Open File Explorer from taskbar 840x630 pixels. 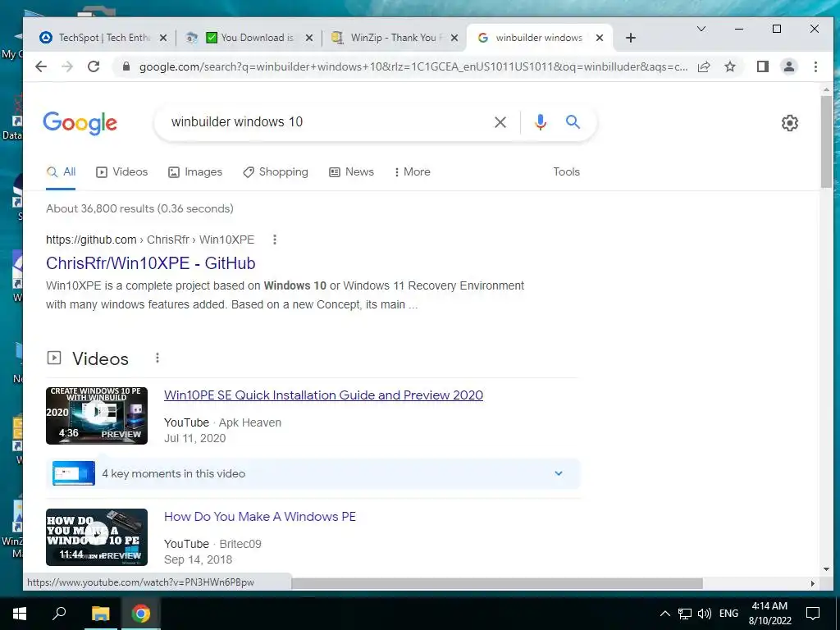click(100, 614)
